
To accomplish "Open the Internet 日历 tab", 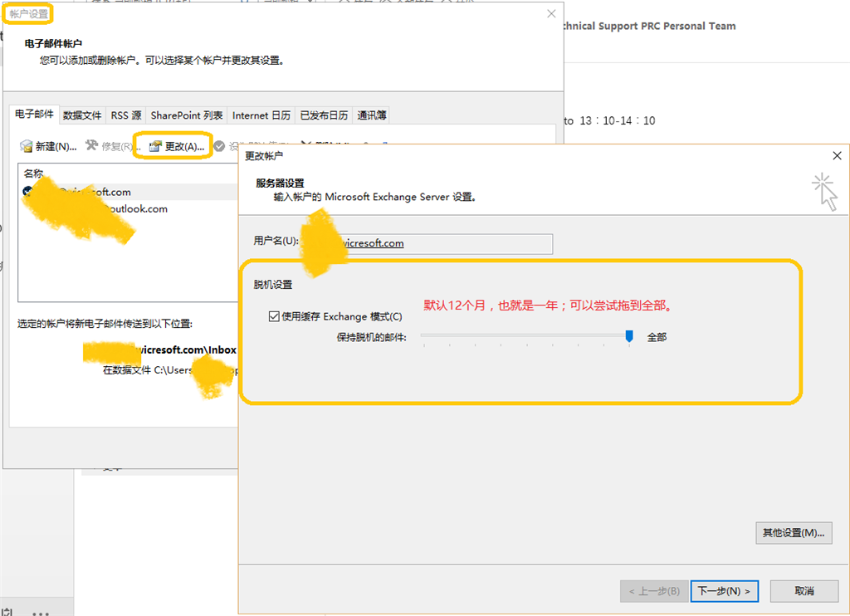I will 261,115.
